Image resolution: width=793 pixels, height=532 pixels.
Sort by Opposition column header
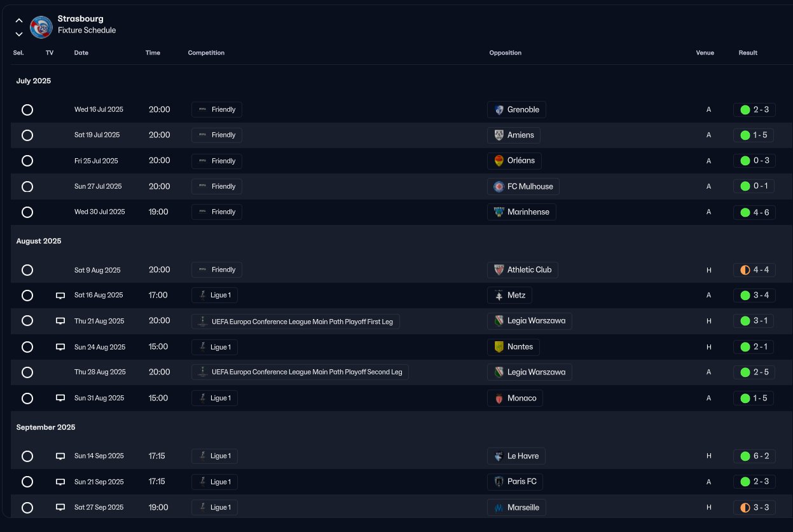click(x=506, y=53)
